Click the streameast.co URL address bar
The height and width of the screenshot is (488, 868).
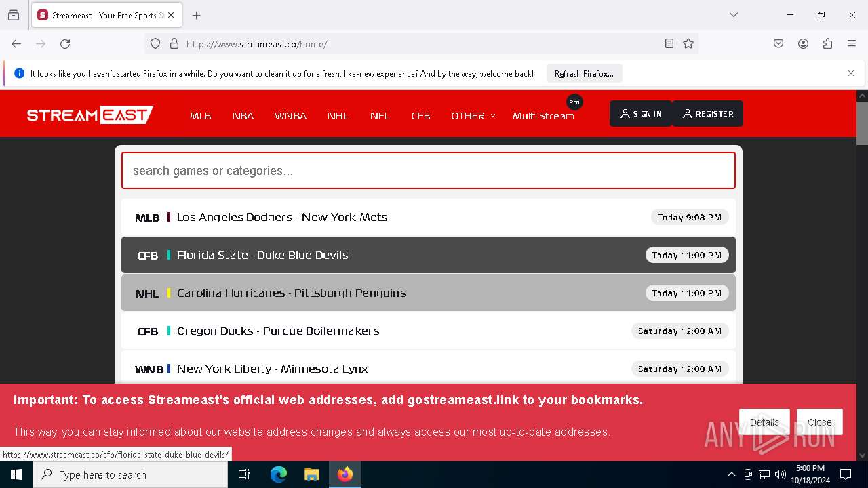[420, 44]
